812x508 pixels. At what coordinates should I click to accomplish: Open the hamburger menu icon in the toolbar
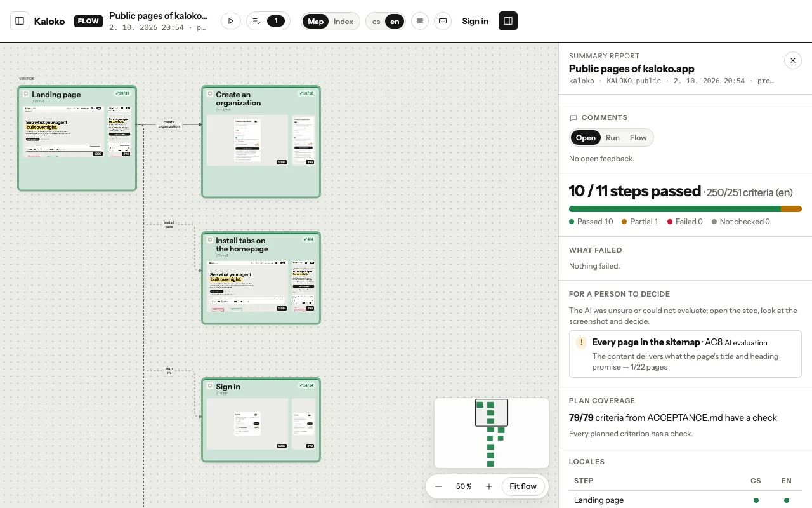[x=419, y=21]
